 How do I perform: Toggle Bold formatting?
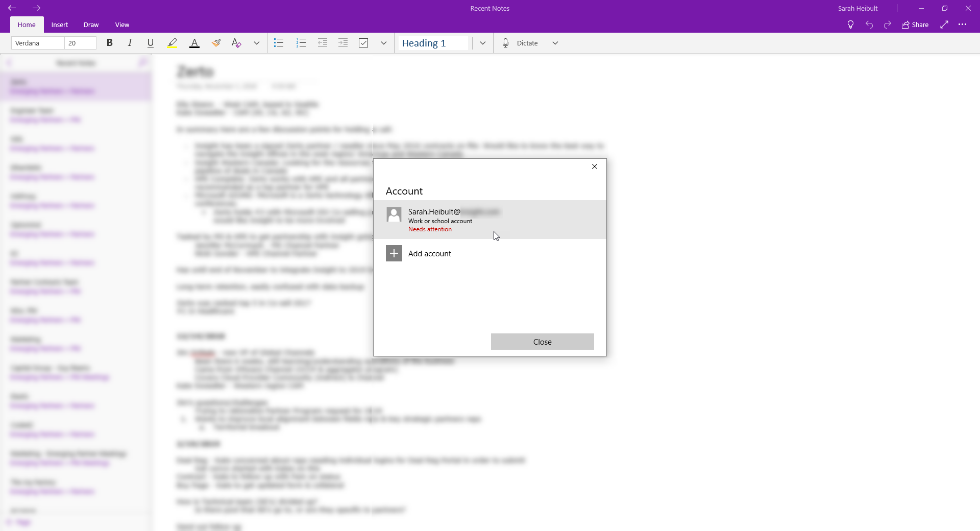coord(109,43)
